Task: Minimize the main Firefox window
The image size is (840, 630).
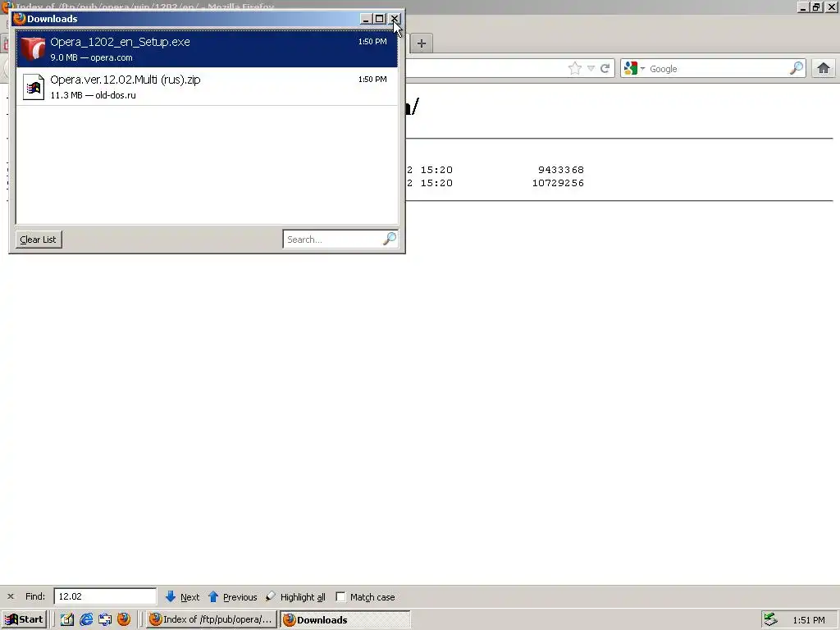Action: 803,7
